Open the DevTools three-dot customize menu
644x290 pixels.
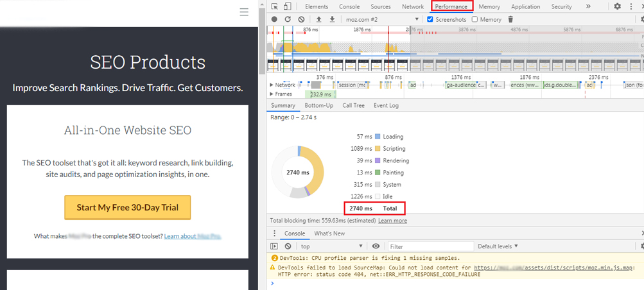(631, 6)
